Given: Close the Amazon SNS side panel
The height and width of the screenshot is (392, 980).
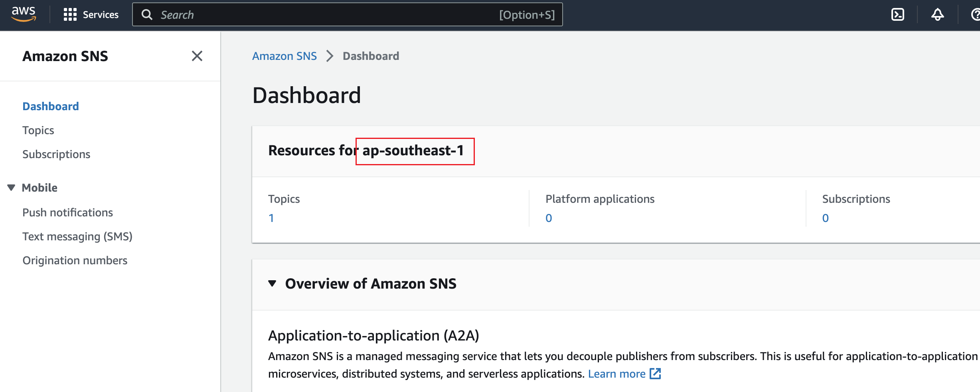Looking at the screenshot, I should point(197,56).
